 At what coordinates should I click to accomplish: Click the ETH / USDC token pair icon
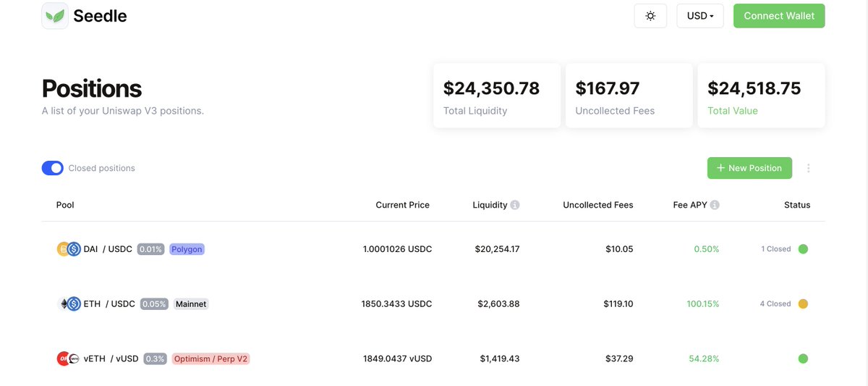pyautogui.click(x=69, y=304)
